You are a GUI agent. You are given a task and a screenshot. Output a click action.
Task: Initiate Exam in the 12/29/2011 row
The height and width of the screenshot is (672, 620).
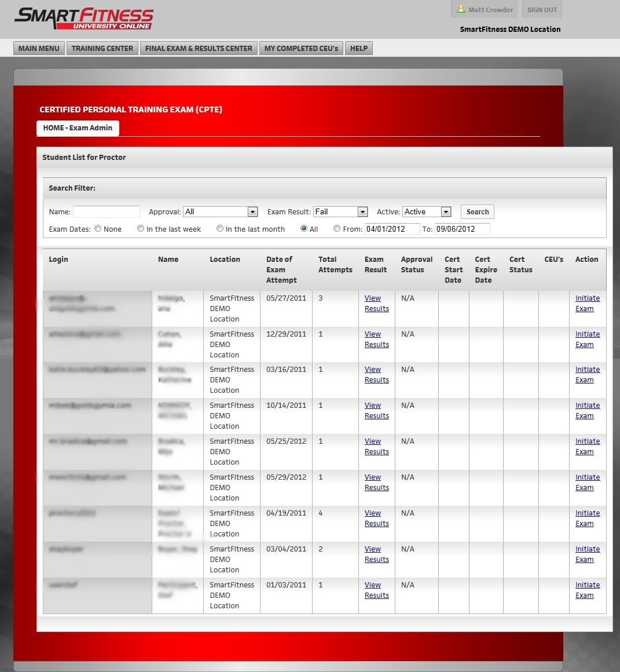click(x=588, y=339)
